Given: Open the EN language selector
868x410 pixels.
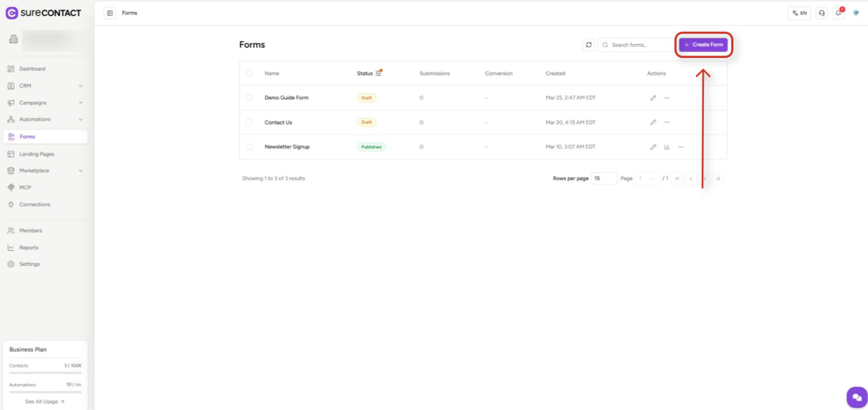Looking at the screenshot, I should (799, 13).
